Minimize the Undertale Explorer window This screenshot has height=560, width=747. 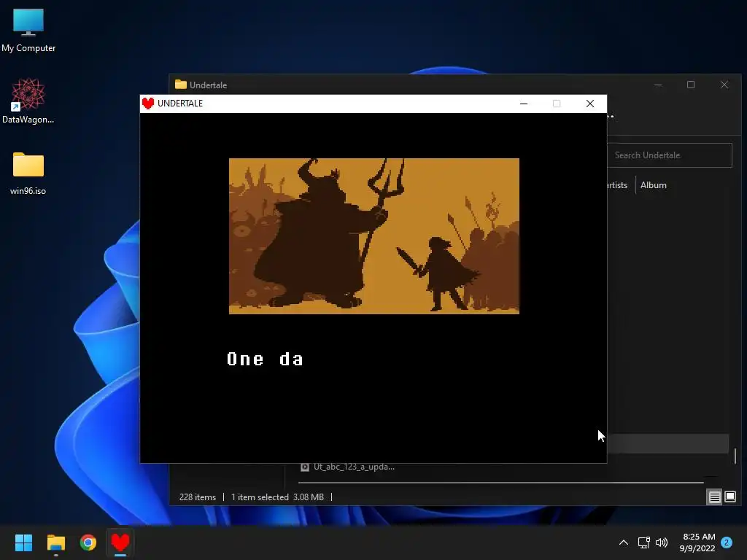point(658,85)
